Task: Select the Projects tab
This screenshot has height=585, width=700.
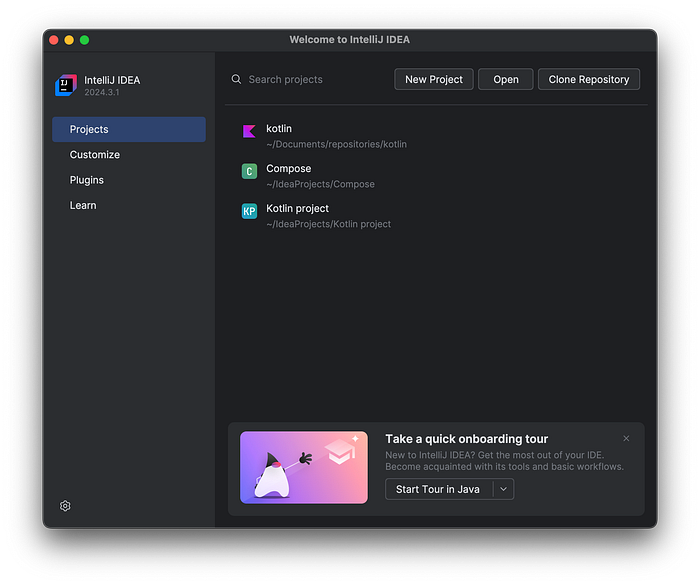Action: tap(129, 130)
